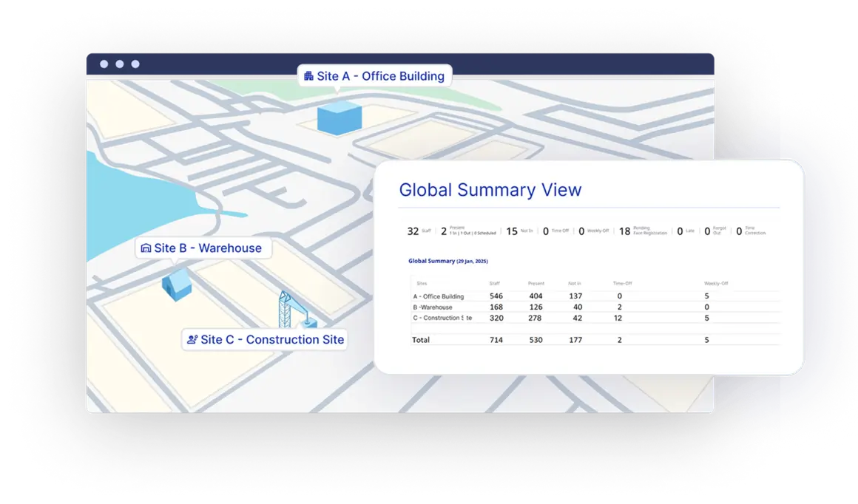Click the warehouse icon in Site B label
Screen dimensions: 858x504
146,248
